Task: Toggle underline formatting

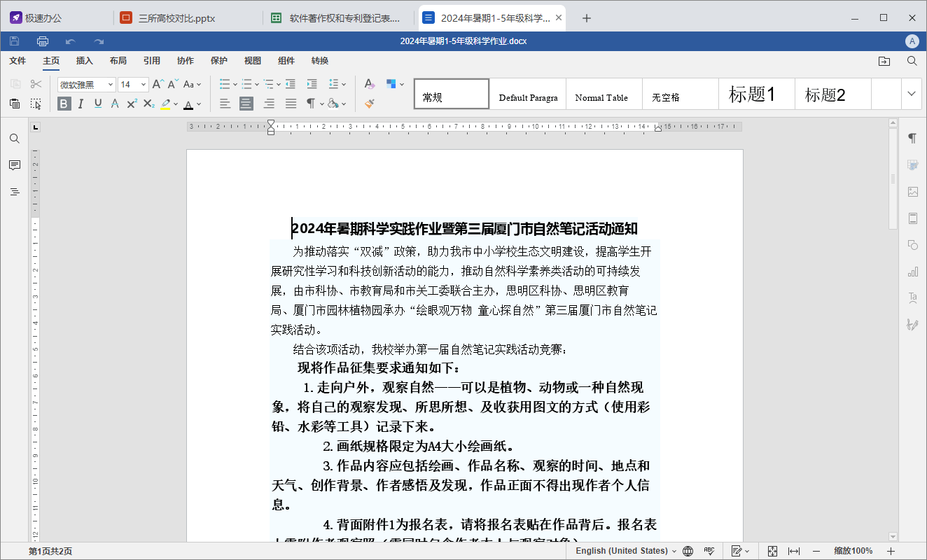Action: point(98,104)
